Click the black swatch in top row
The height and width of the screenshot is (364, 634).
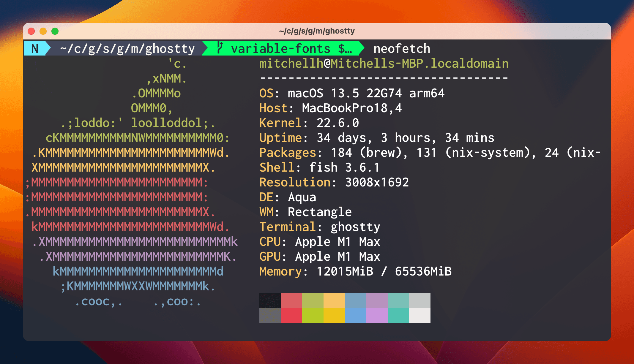[x=270, y=300]
